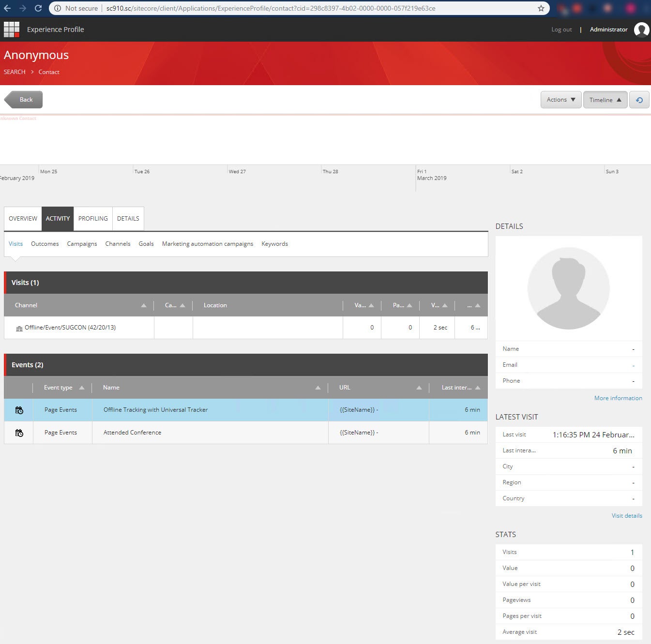Viewport: 651px width, 644px height.
Task: Bookmark the page using the star icon
Action: click(x=541, y=8)
